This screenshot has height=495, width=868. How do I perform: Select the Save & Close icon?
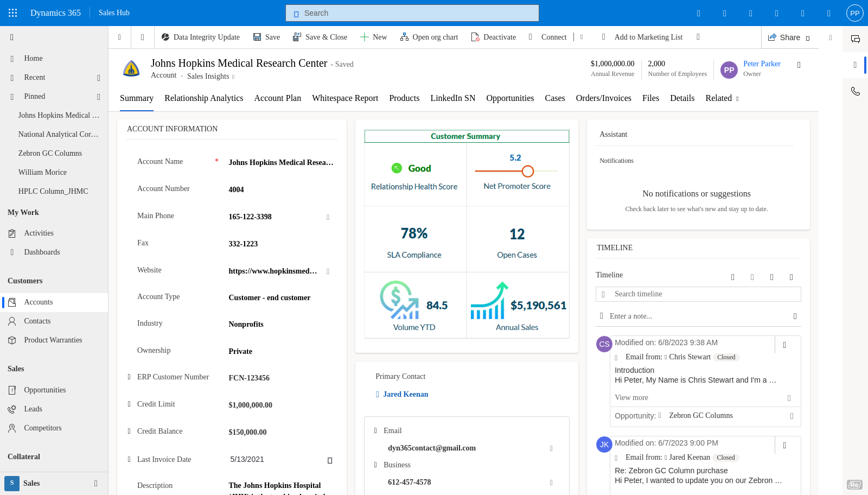point(297,37)
